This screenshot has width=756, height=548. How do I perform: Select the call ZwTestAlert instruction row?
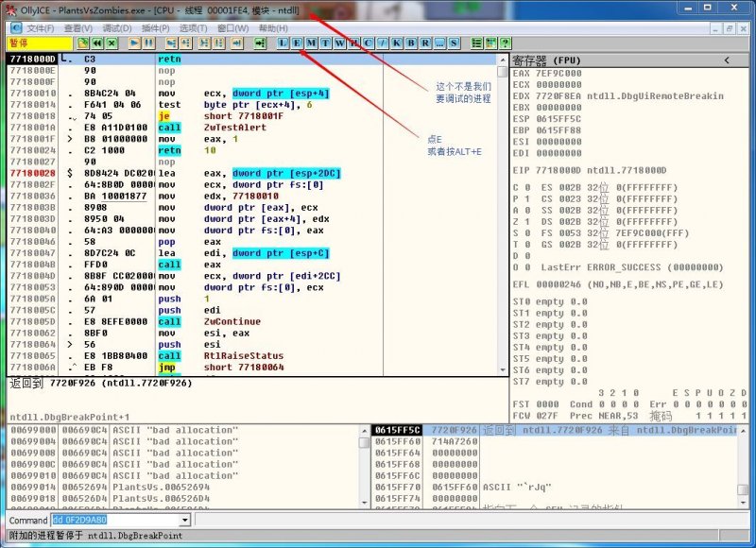pos(252,128)
